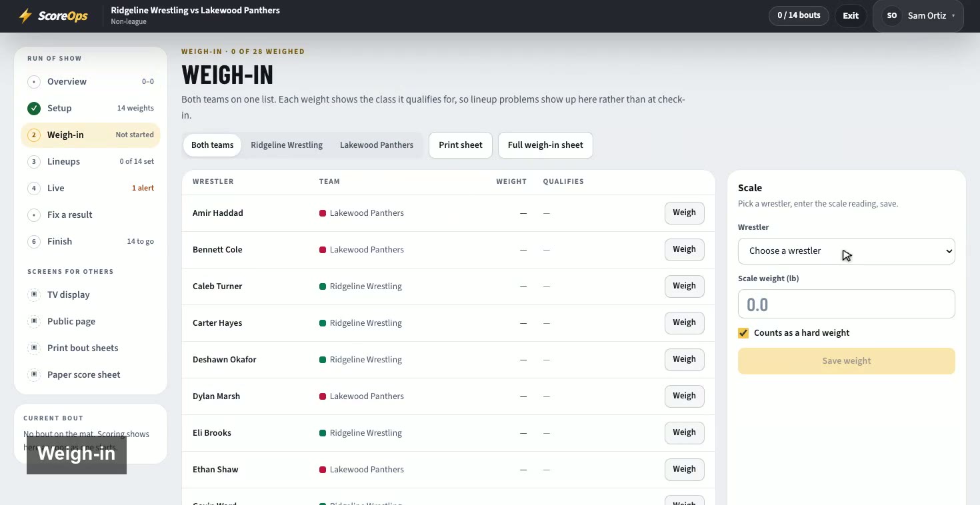
Task: Select the Weigh-in step number icon
Action: (x=34, y=135)
